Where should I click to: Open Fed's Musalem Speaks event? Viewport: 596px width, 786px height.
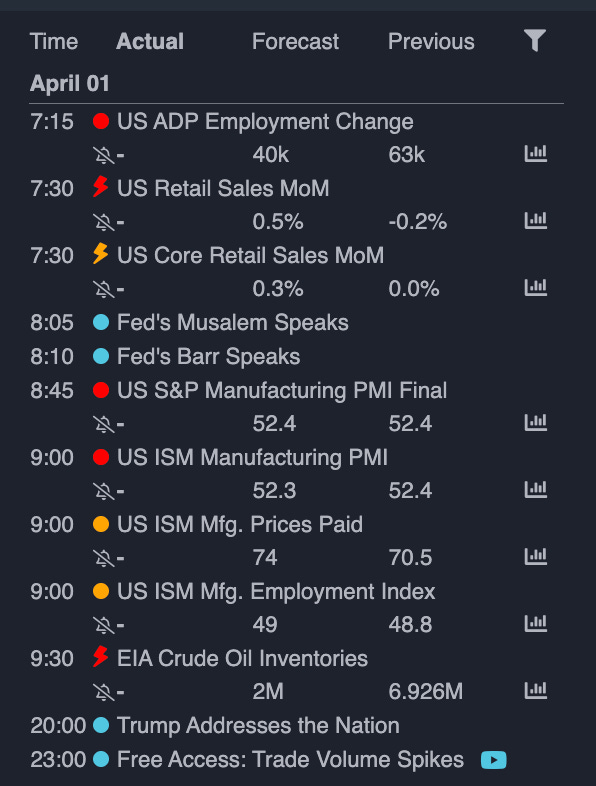click(x=233, y=322)
